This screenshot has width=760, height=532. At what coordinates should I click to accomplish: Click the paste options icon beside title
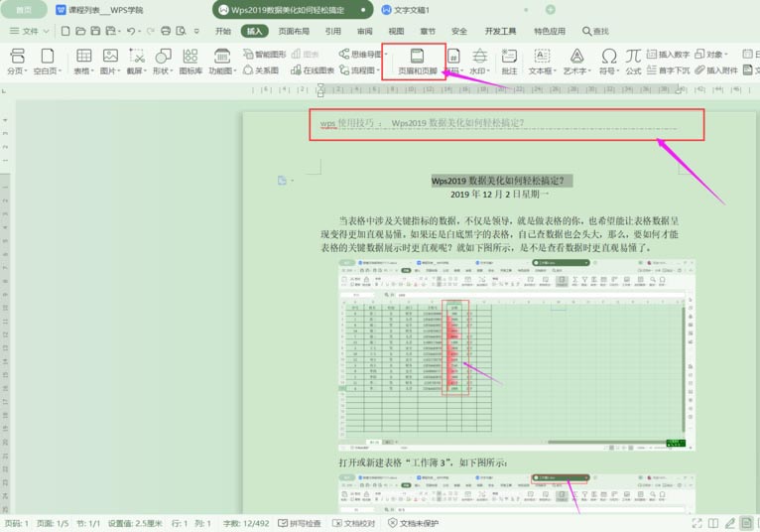coord(284,181)
